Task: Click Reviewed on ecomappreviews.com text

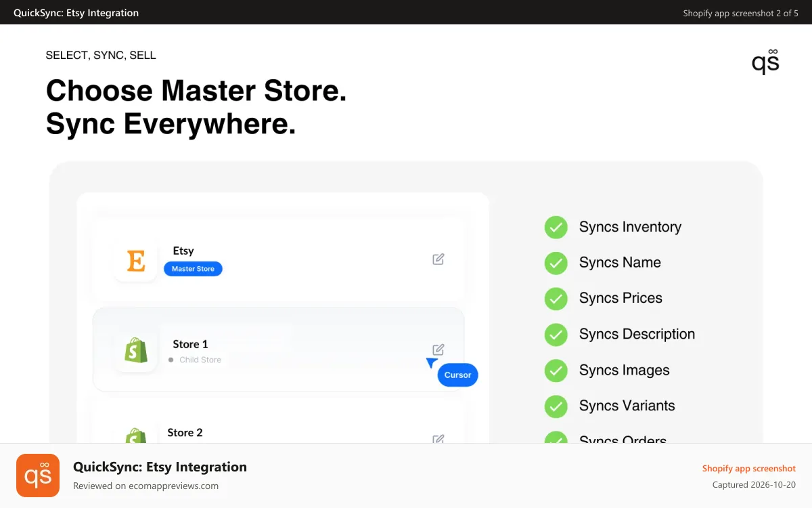Action: (145, 486)
